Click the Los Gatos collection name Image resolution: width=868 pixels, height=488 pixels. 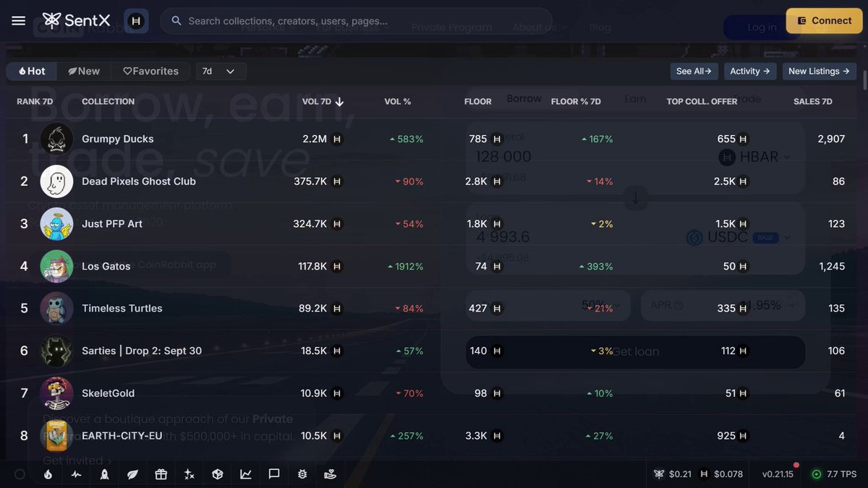106,267
